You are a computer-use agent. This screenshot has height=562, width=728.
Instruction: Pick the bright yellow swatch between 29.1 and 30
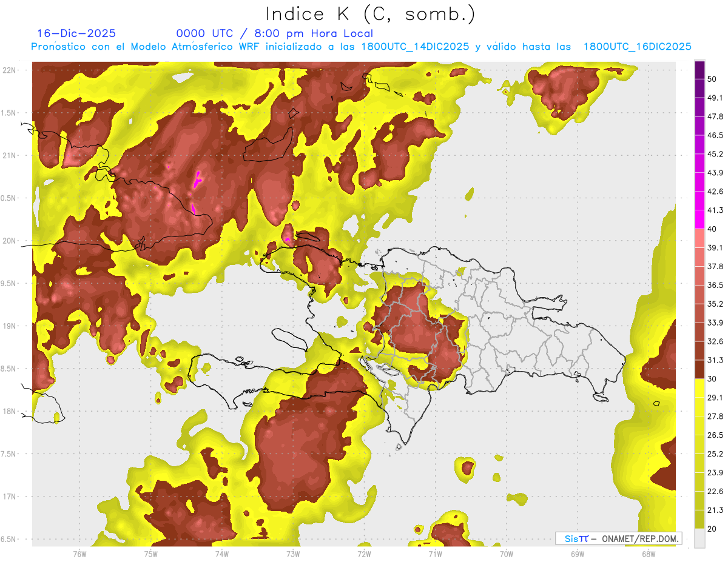click(x=699, y=388)
